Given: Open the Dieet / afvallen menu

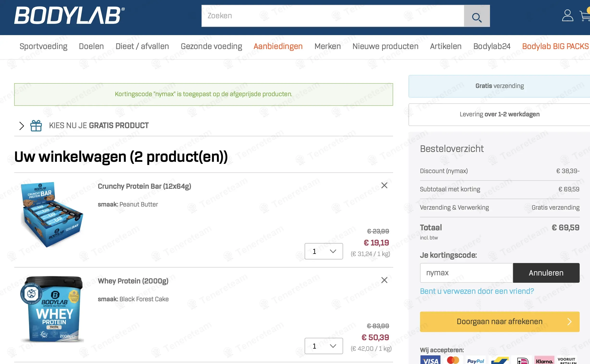Looking at the screenshot, I should pyautogui.click(x=142, y=46).
